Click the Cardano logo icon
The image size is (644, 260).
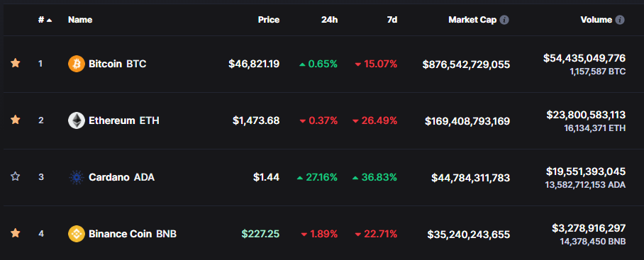[77, 177]
